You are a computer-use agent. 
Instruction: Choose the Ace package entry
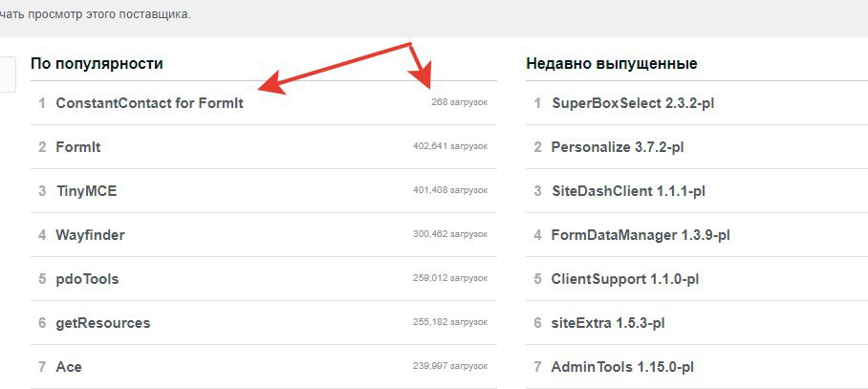[x=69, y=367]
